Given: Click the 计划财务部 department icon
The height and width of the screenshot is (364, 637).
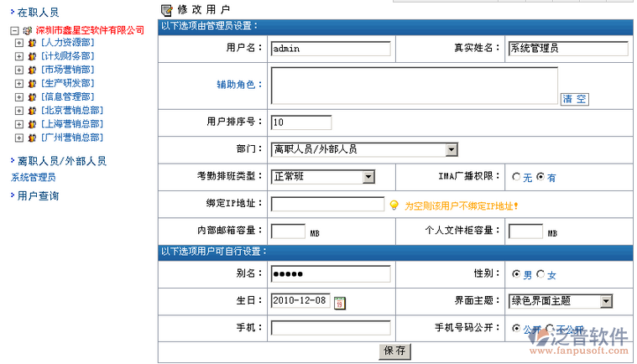Looking at the screenshot, I should pyautogui.click(x=32, y=56).
